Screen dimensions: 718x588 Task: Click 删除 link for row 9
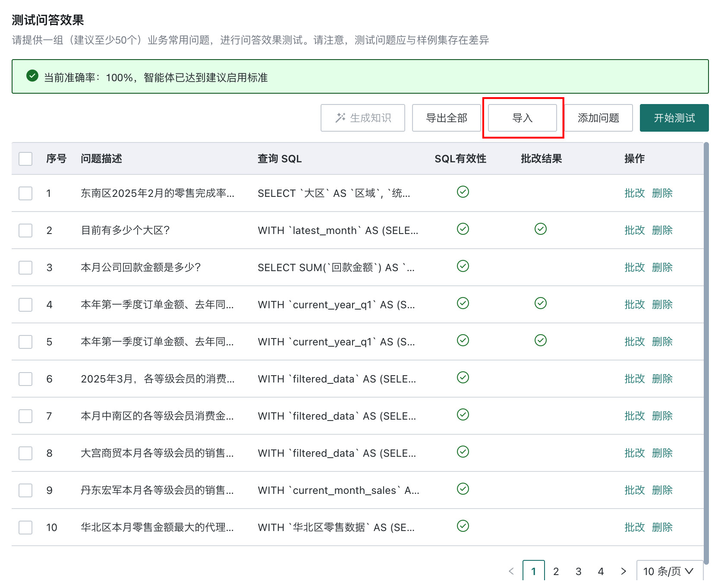coord(662,490)
